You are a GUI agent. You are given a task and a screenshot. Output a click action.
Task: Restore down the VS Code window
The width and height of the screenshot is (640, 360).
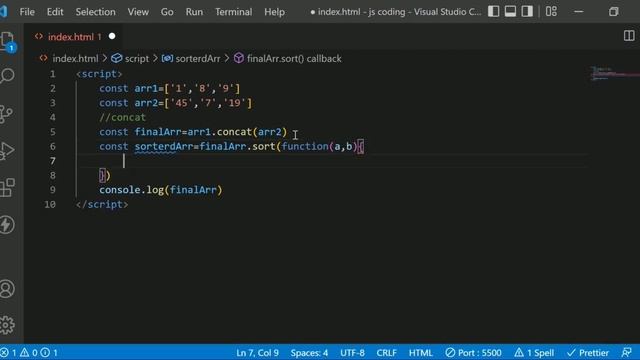pyautogui.click(x=613, y=11)
